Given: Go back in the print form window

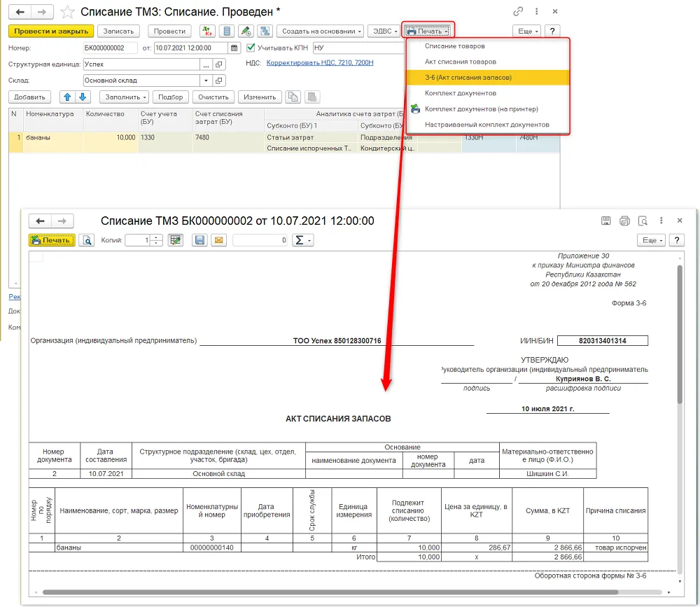Looking at the screenshot, I should [41, 221].
